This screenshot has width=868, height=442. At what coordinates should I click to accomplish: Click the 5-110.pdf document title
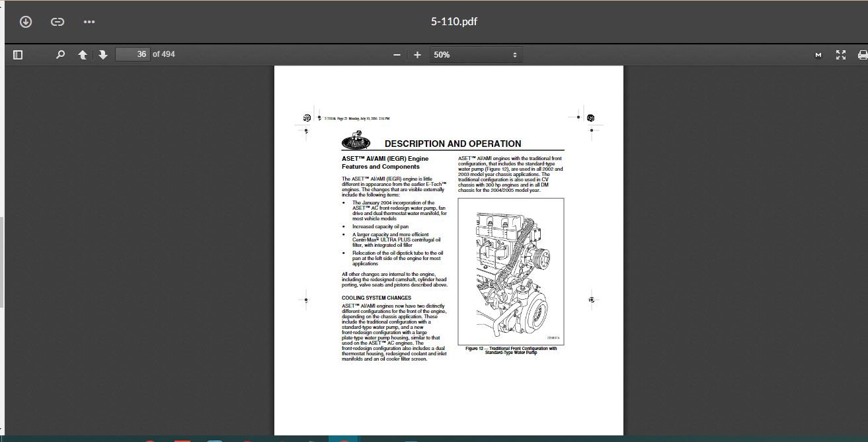pyautogui.click(x=454, y=21)
